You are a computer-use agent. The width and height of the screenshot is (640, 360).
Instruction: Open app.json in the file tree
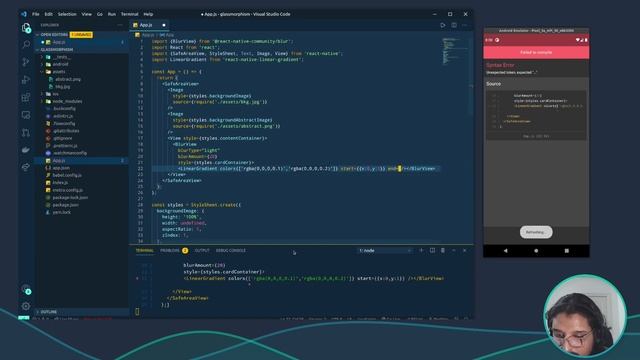click(61, 168)
